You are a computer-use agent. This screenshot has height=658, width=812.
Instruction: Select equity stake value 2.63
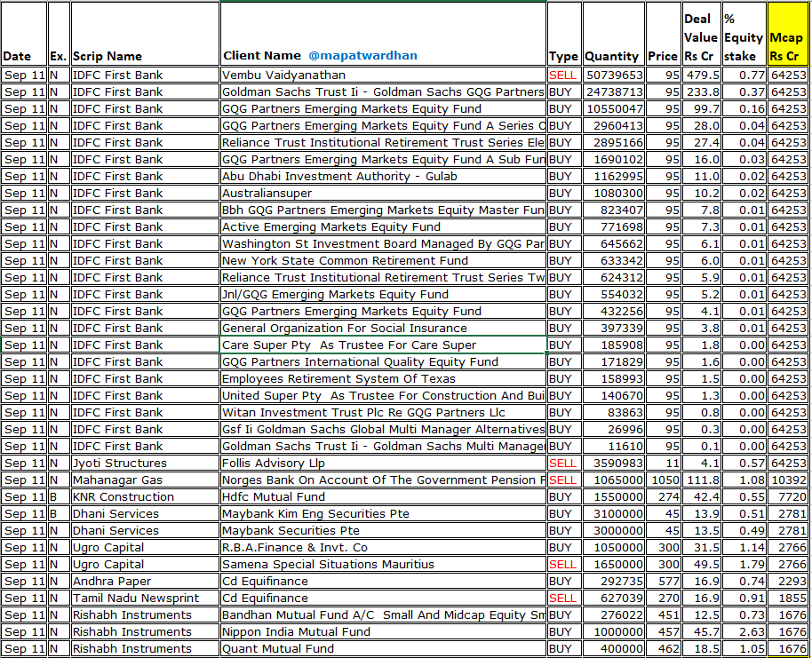pos(744,632)
